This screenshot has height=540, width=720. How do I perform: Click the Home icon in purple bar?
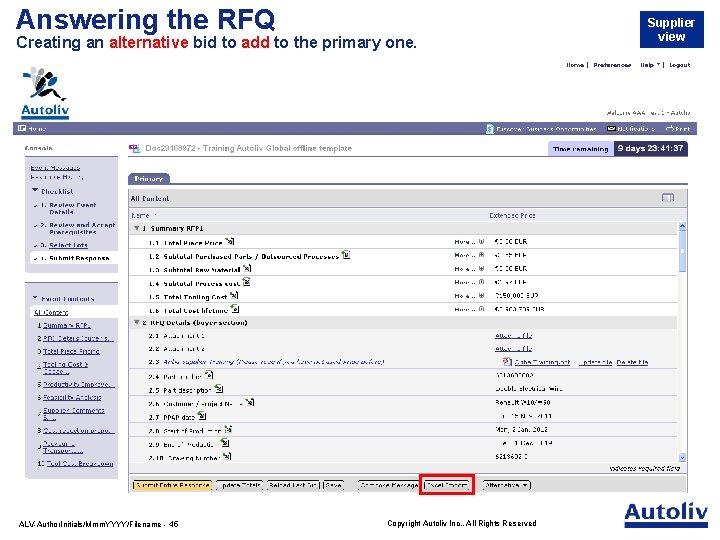[22, 129]
